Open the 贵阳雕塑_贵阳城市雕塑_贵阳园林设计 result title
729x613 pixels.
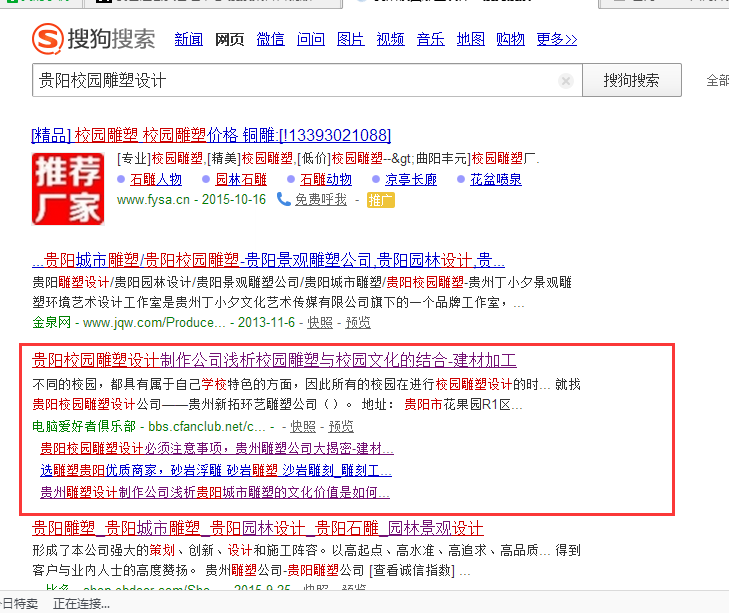click(x=258, y=528)
